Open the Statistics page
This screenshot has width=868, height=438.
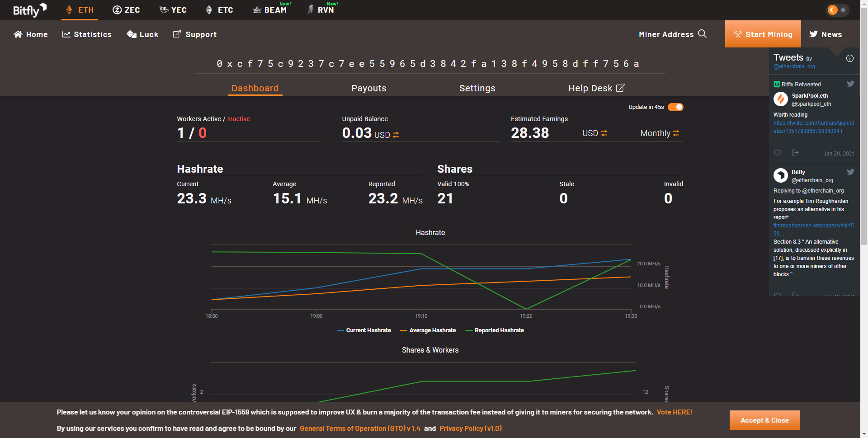coord(87,34)
